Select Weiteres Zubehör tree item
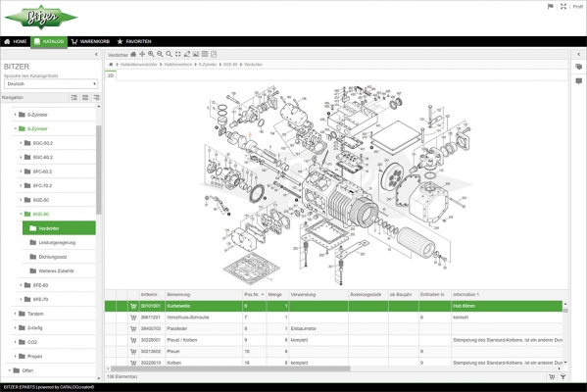Image resolution: width=587 pixels, height=392 pixels. (56, 271)
